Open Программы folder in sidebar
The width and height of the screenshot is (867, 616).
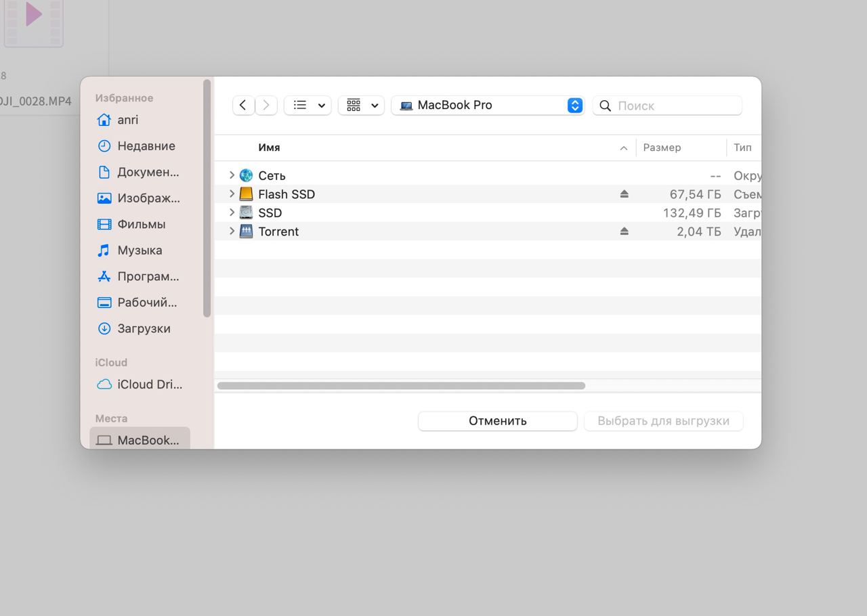point(140,276)
